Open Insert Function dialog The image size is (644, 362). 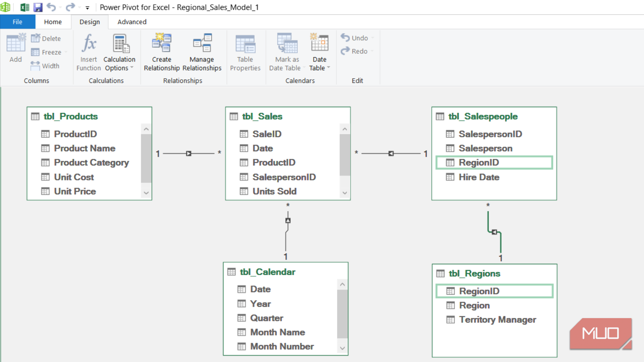[89, 52]
